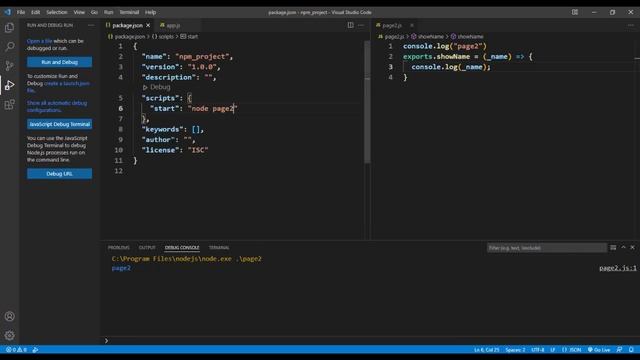Open the Selection menu
This screenshot has height=360, width=640.
tap(56, 12)
